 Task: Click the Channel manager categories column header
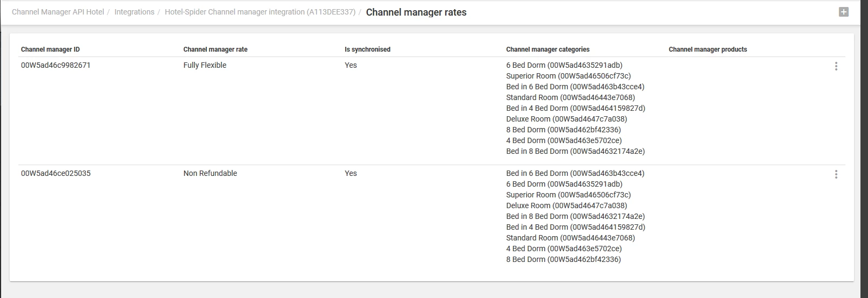click(548, 49)
